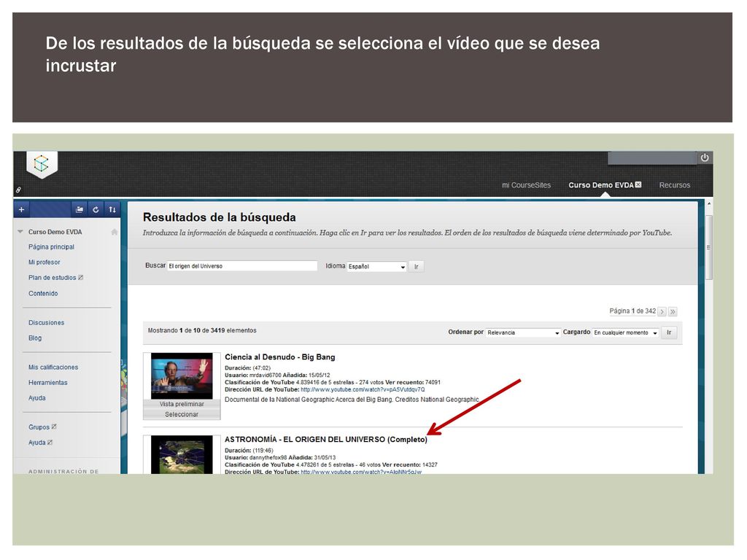This screenshot has height=560, width=747.
Task: Open the Idioma Español dropdown
Action: coord(376,267)
